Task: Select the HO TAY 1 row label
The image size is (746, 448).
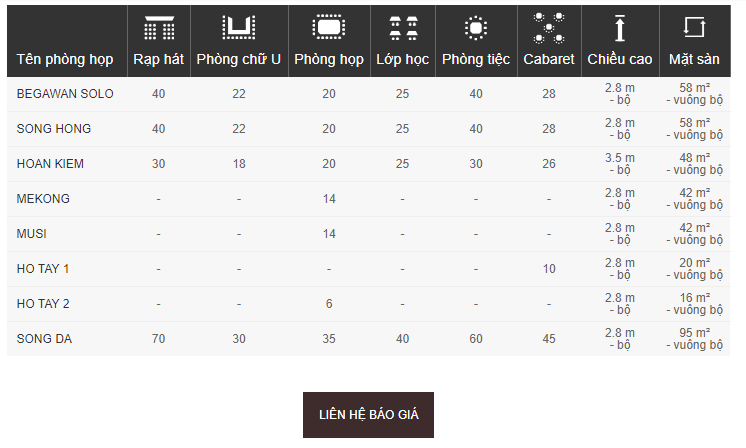Action: [x=43, y=269]
